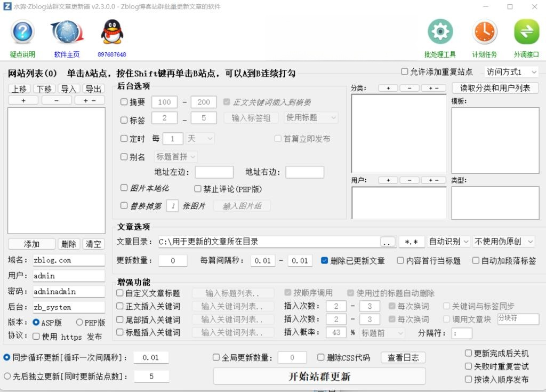Open the 软件主页 globe icon

coord(67,33)
